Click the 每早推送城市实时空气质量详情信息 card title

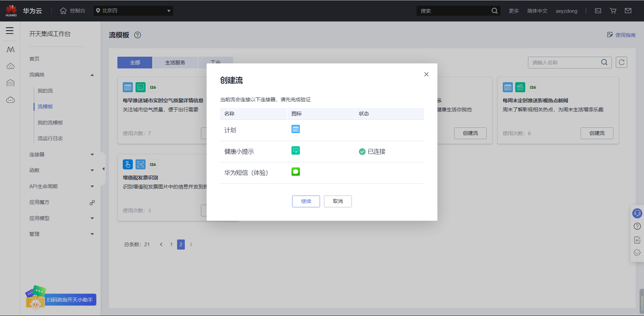point(163,100)
